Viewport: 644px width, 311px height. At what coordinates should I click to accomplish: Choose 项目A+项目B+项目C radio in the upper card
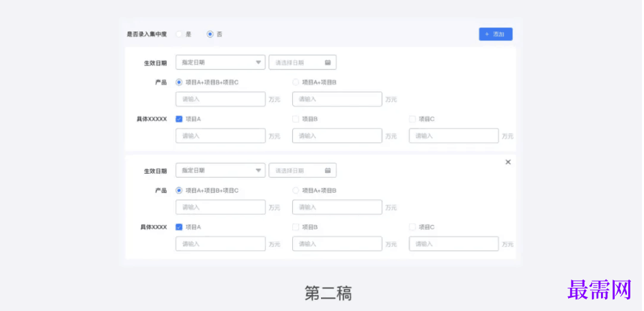[179, 82]
